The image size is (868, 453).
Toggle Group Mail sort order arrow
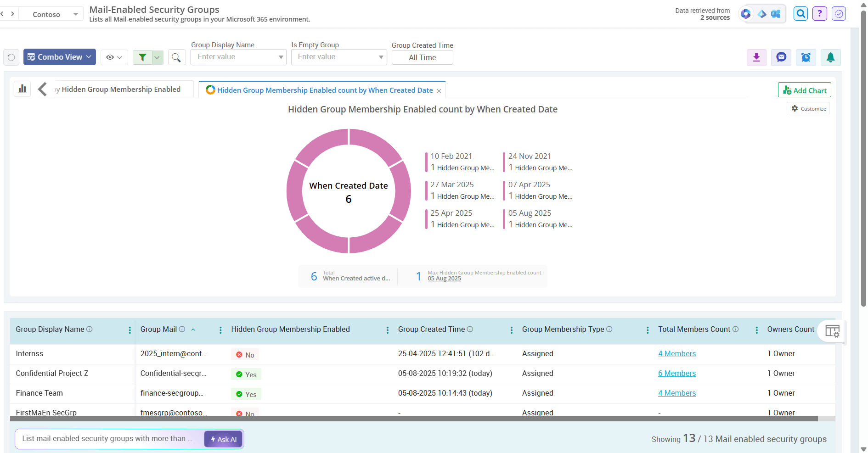click(193, 330)
